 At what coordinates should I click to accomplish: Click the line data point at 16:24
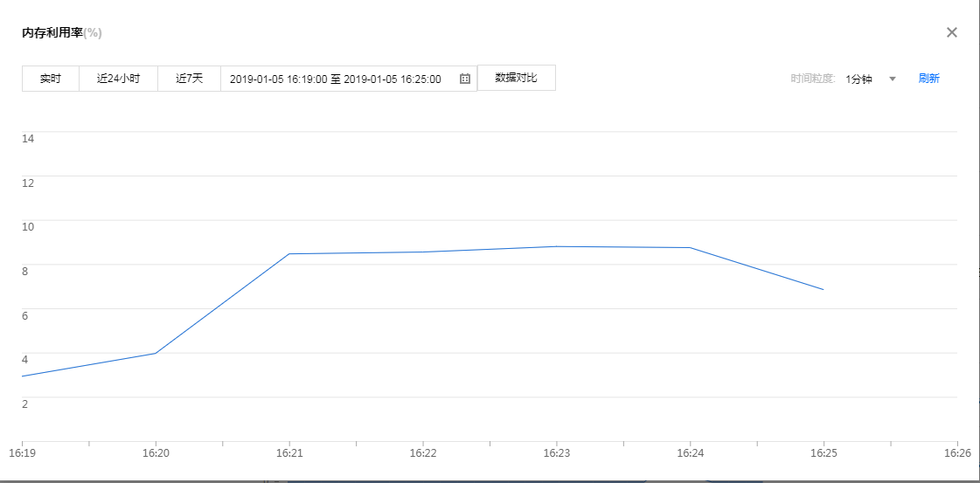pos(691,248)
